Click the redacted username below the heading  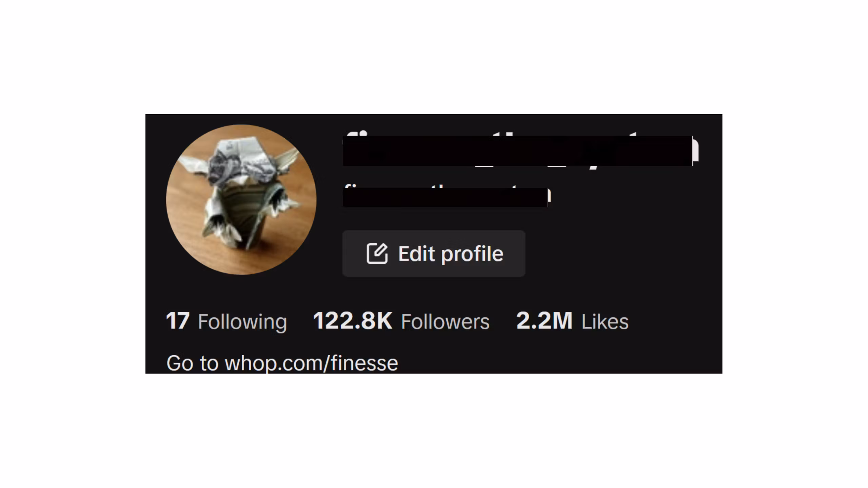pos(447,196)
